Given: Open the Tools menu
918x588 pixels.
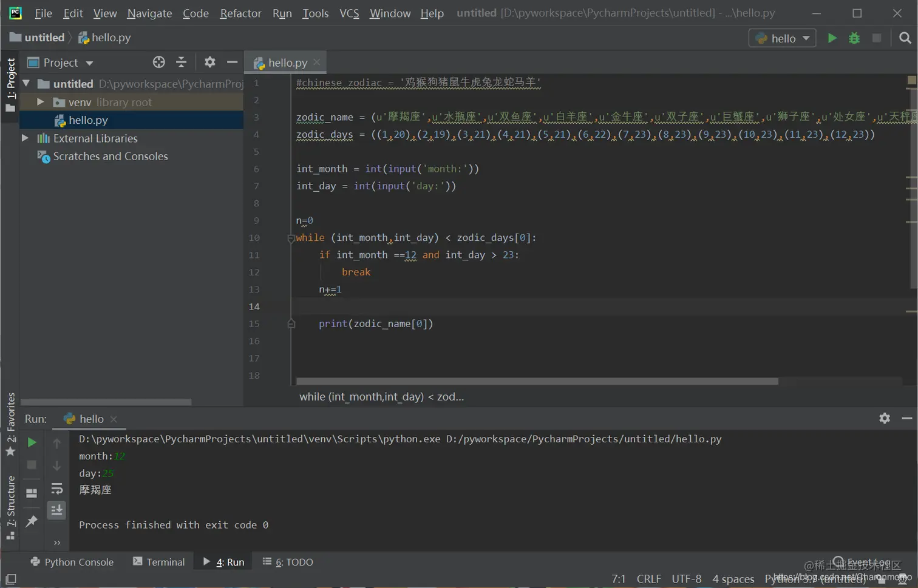Looking at the screenshot, I should coord(315,13).
